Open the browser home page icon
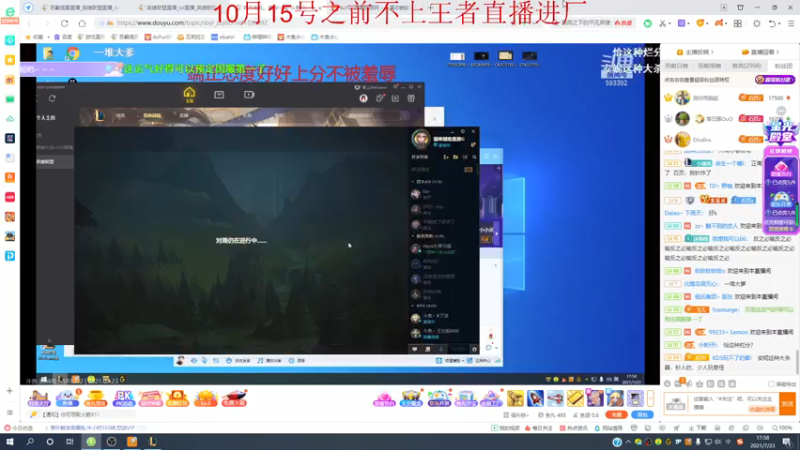Viewport: 800px width, 450px height. 82,23
